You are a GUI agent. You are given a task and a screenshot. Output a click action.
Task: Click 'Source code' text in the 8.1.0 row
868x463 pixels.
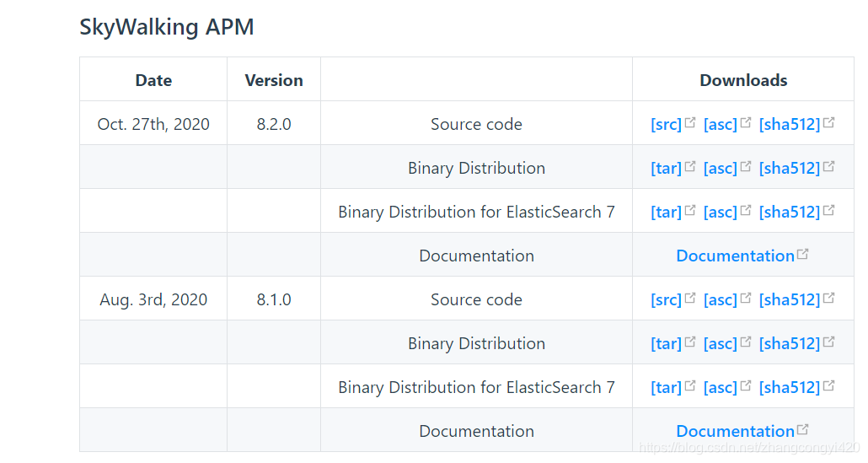[x=477, y=299]
